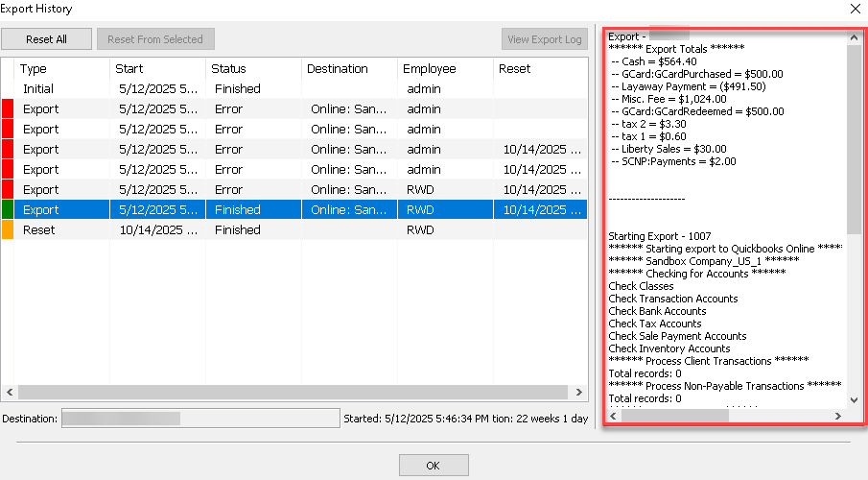Click the 'Misc. Fee = $1,024.00' line
868x480 pixels.
tap(669, 99)
